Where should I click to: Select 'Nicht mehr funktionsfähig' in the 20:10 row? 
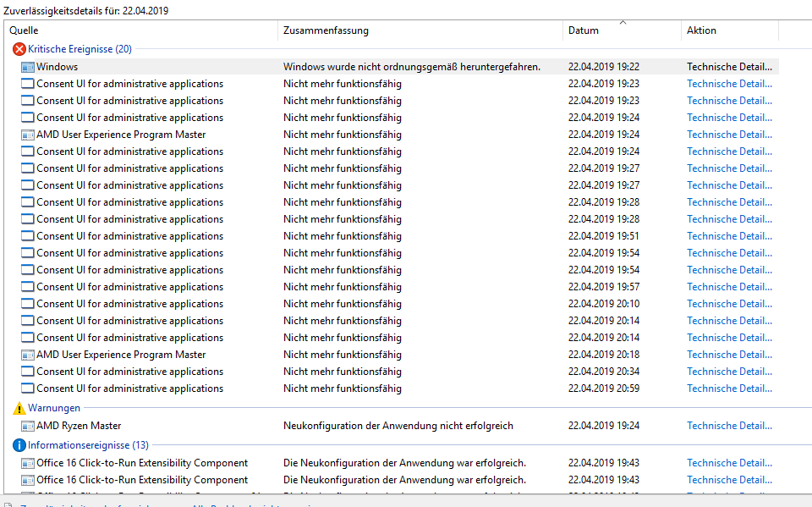(343, 304)
